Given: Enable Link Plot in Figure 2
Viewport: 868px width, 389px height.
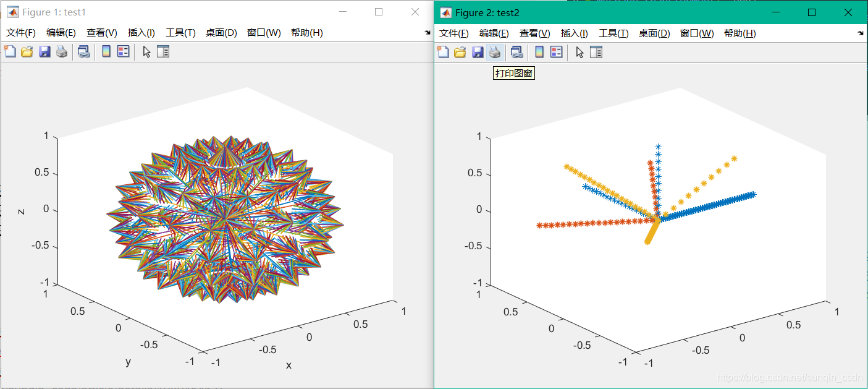Looking at the screenshot, I should (516, 52).
